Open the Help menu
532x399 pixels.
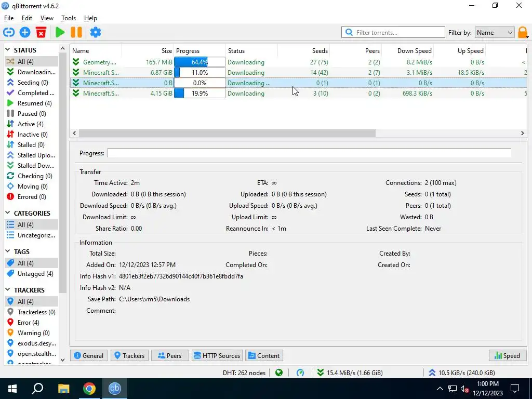point(90,18)
